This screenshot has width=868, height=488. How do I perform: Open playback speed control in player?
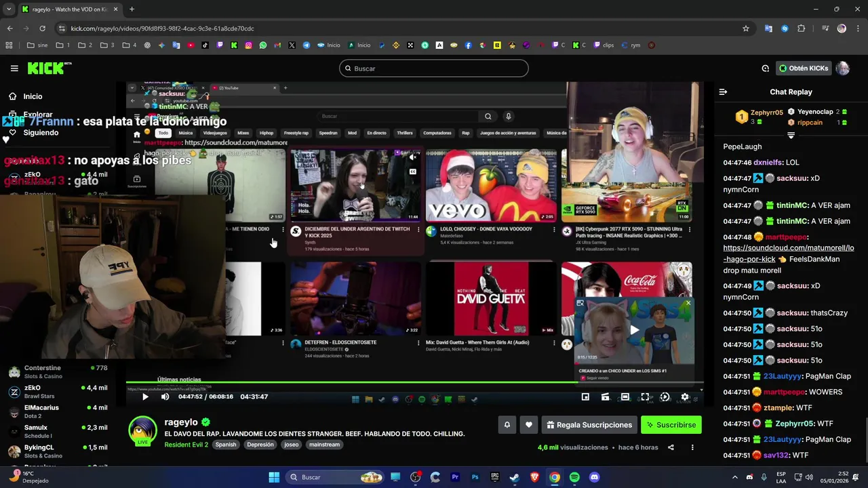pyautogui.click(x=665, y=397)
